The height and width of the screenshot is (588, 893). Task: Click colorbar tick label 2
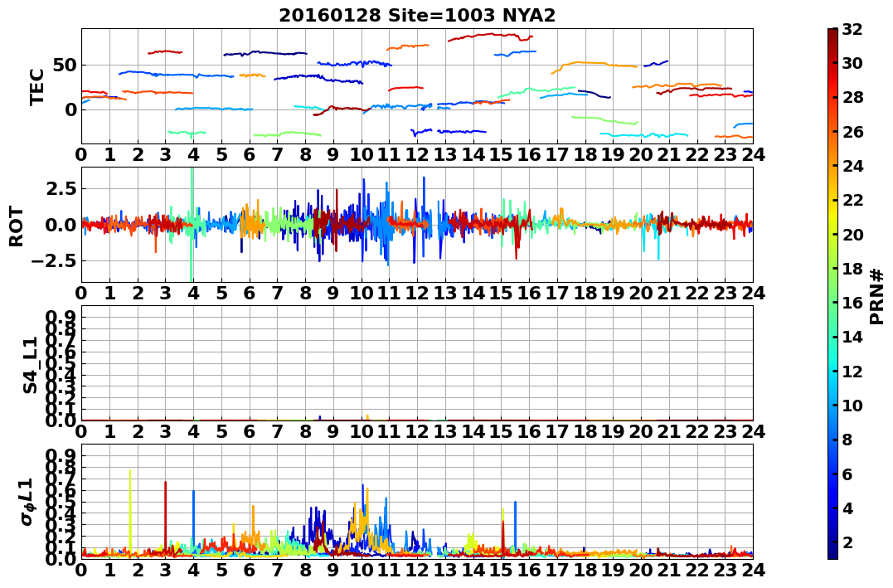pyautogui.click(x=847, y=542)
